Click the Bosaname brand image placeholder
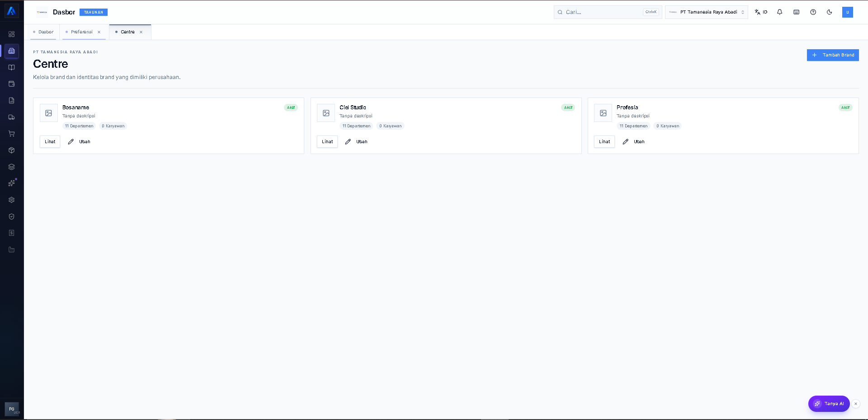 (49, 113)
